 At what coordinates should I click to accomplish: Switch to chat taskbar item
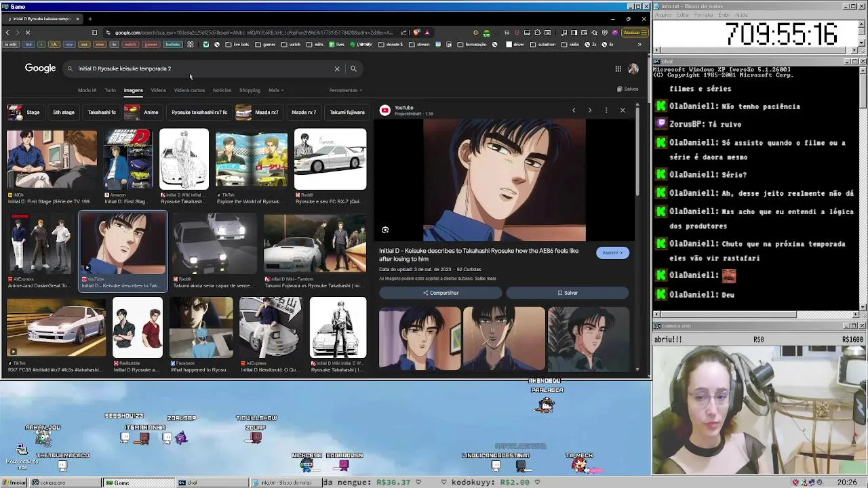coord(212,483)
